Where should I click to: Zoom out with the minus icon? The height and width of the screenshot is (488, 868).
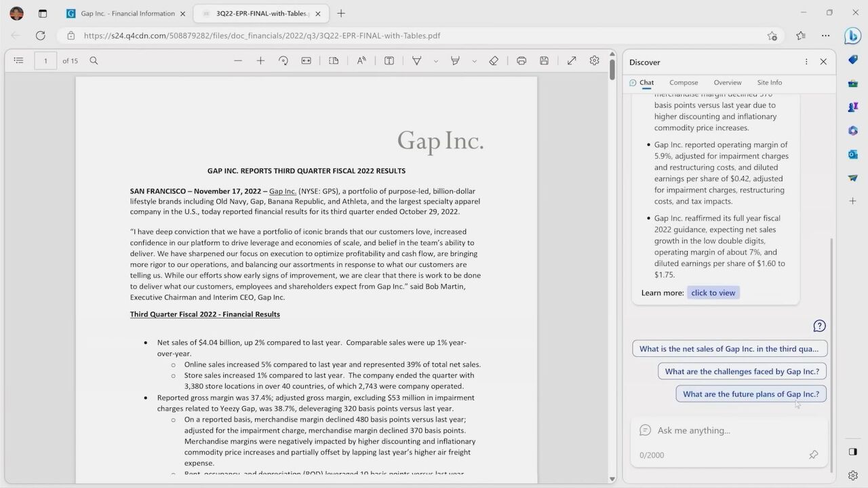point(238,60)
